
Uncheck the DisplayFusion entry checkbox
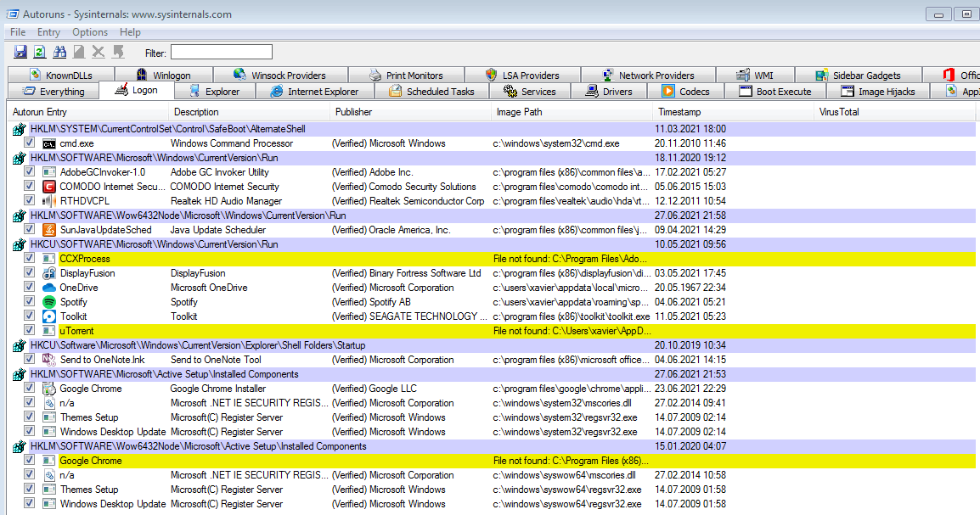(x=30, y=273)
